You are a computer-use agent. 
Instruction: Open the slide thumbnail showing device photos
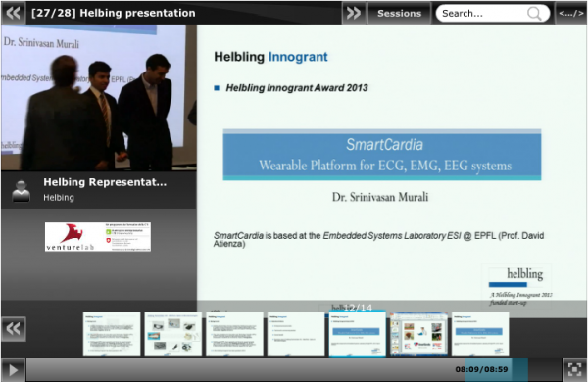(x=173, y=334)
